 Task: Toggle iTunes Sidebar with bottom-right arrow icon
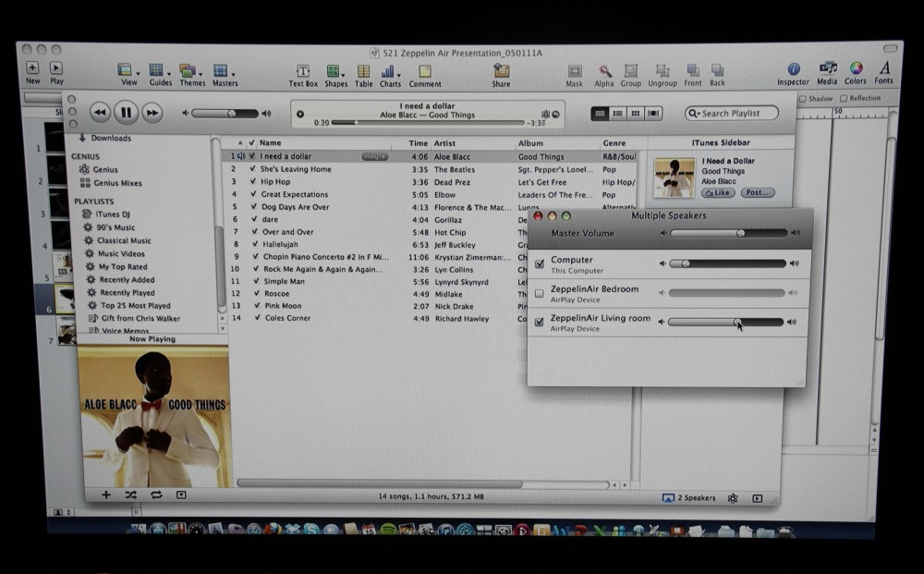[758, 498]
